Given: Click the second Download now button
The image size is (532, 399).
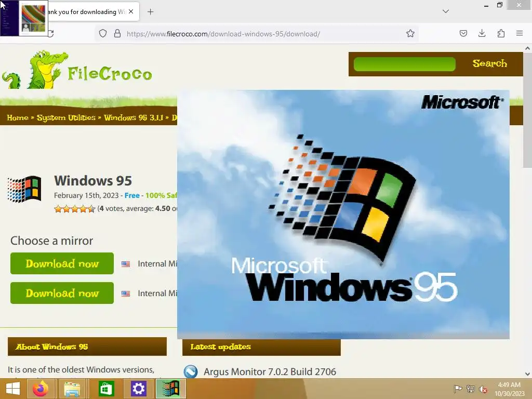Looking at the screenshot, I should tap(62, 293).
